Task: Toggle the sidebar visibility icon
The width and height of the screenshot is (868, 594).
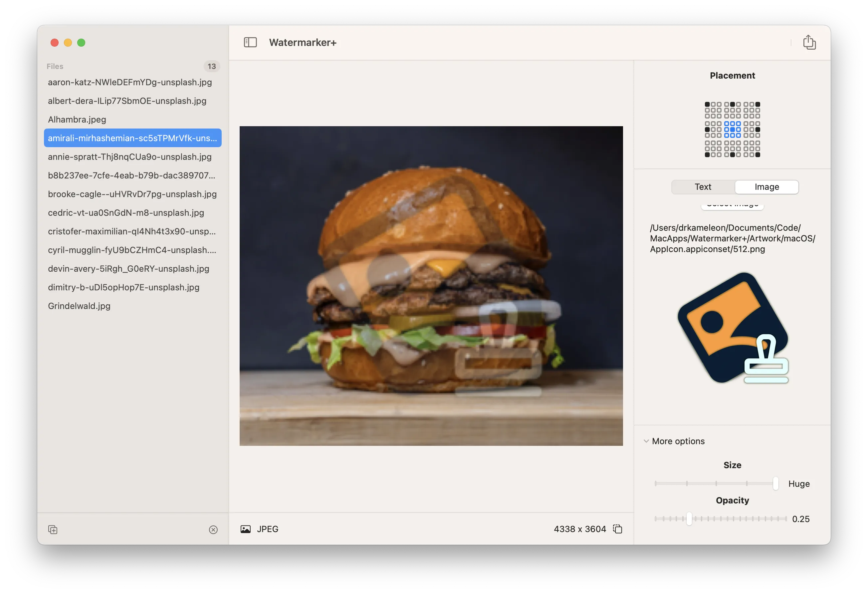Action: 250,42
